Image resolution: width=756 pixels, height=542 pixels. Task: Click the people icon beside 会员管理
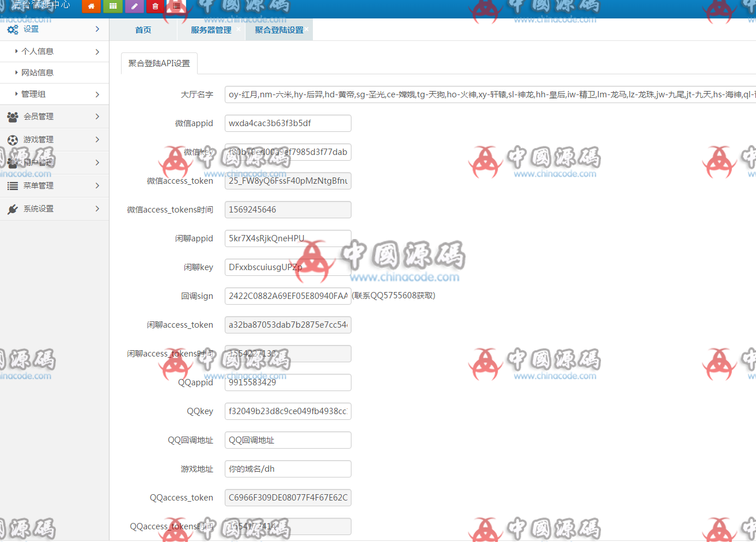tap(13, 117)
